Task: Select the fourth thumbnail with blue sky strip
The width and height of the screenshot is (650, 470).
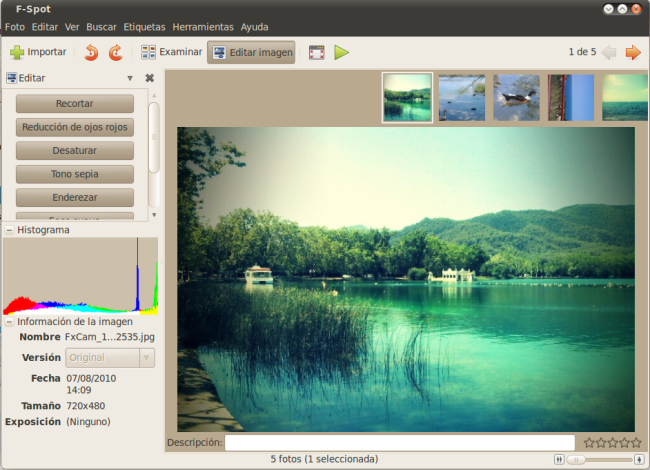Action: tap(571, 98)
